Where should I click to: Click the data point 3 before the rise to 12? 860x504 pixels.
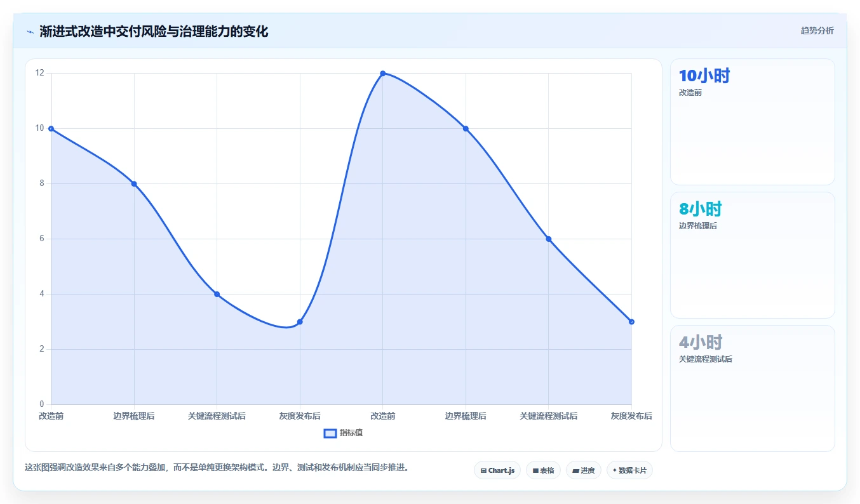300,322
